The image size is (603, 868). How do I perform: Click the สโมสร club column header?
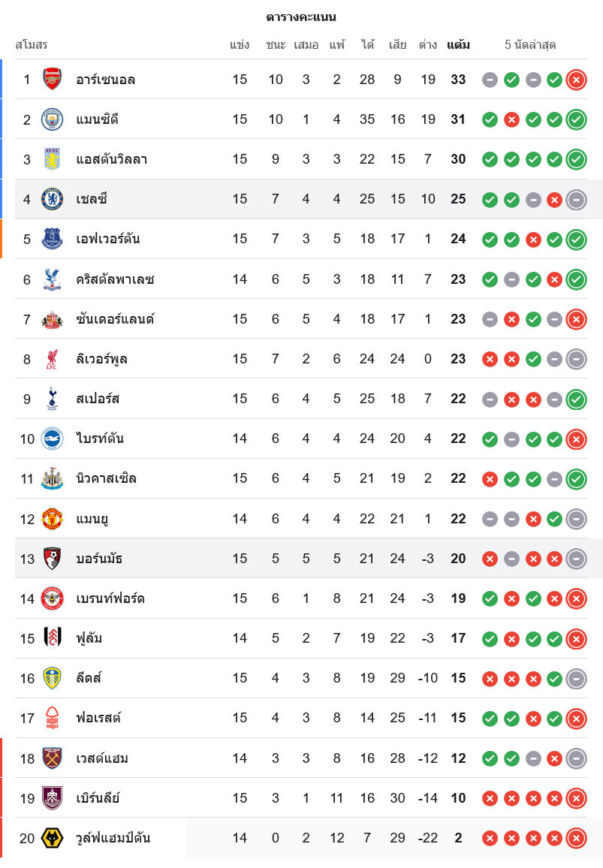32,45
